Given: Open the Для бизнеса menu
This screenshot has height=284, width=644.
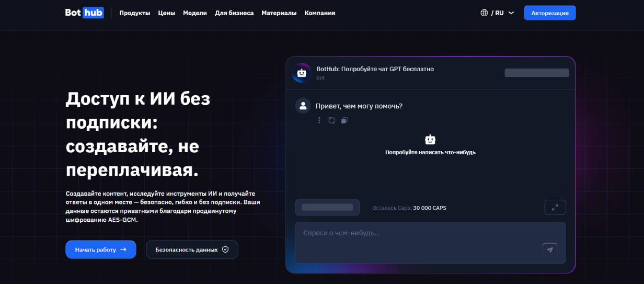Looking at the screenshot, I should (x=234, y=13).
